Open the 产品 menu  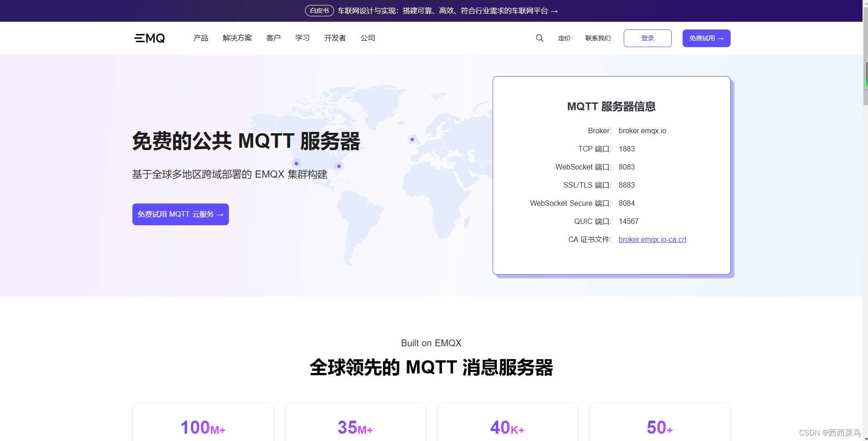pyautogui.click(x=201, y=38)
